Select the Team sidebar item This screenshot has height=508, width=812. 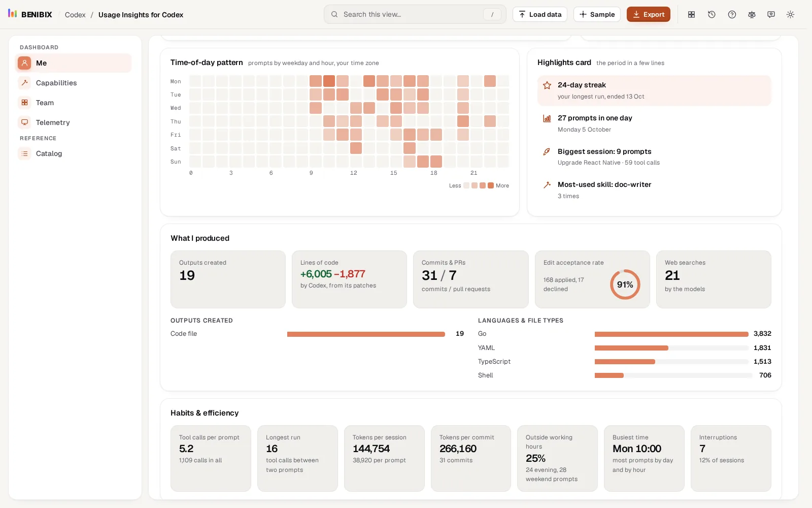(74, 103)
